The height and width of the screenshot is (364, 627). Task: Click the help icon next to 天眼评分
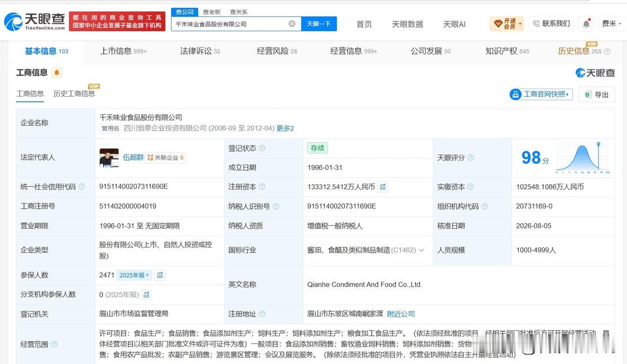click(471, 158)
